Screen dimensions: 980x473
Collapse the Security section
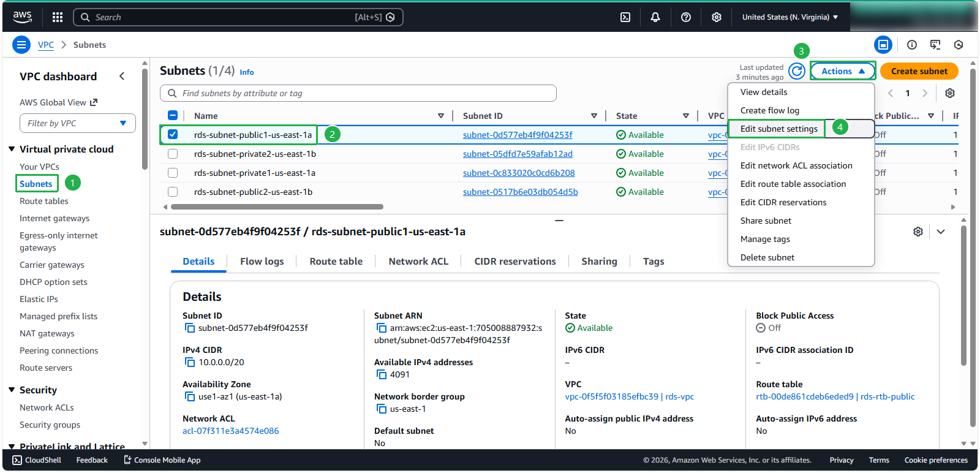tap(12, 390)
